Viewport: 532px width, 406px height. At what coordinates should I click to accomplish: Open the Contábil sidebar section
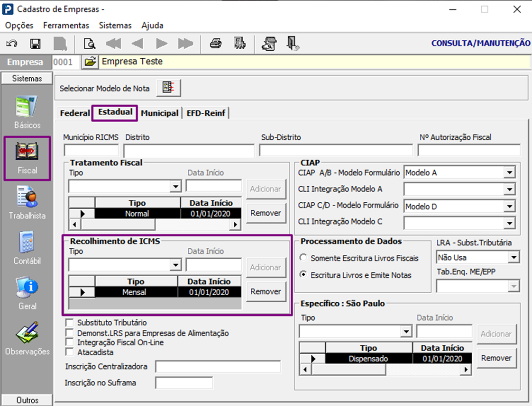point(27,248)
